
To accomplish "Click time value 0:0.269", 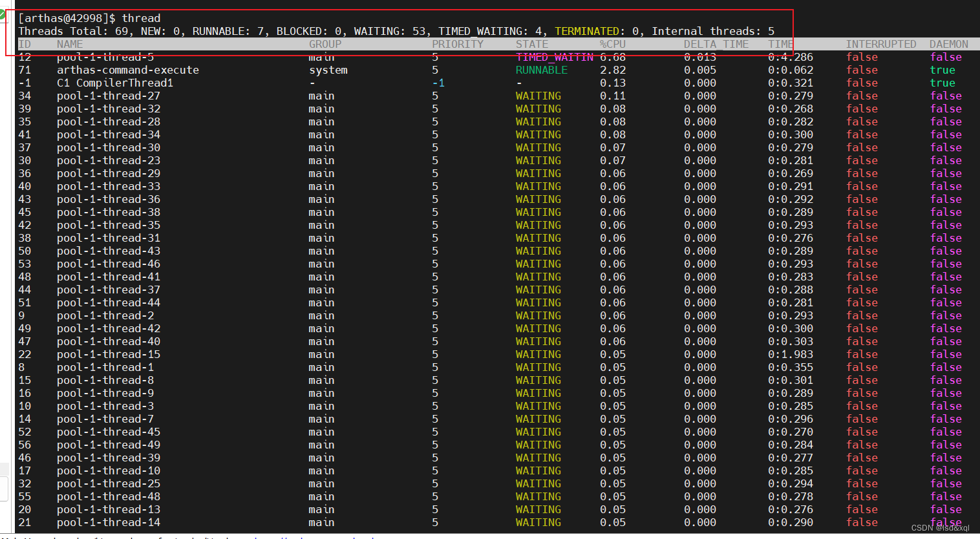I will [791, 173].
